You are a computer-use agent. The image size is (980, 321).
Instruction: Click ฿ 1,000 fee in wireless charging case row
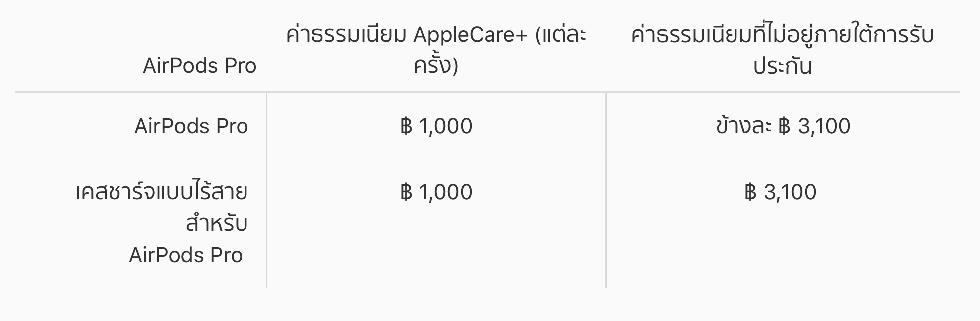(x=436, y=192)
